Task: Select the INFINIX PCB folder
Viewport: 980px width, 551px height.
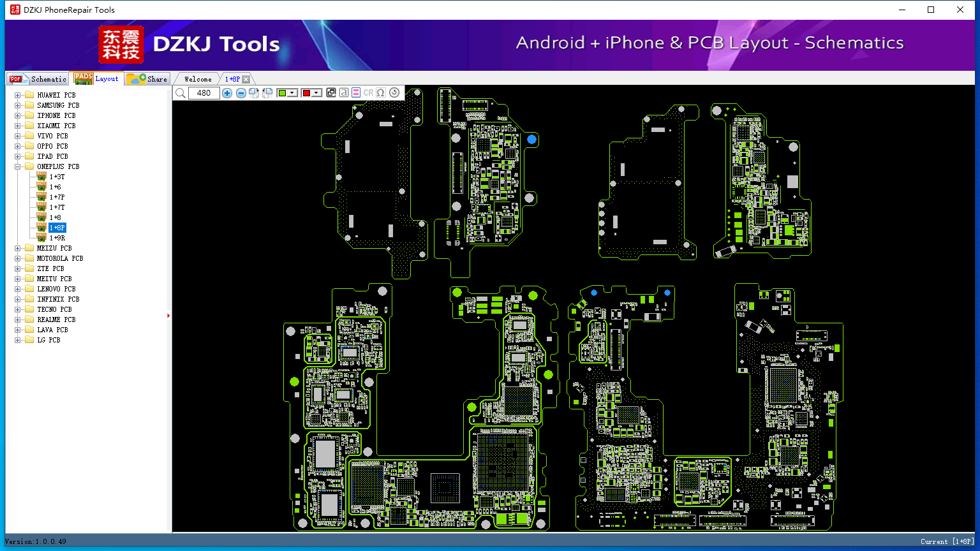Action: tap(58, 299)
